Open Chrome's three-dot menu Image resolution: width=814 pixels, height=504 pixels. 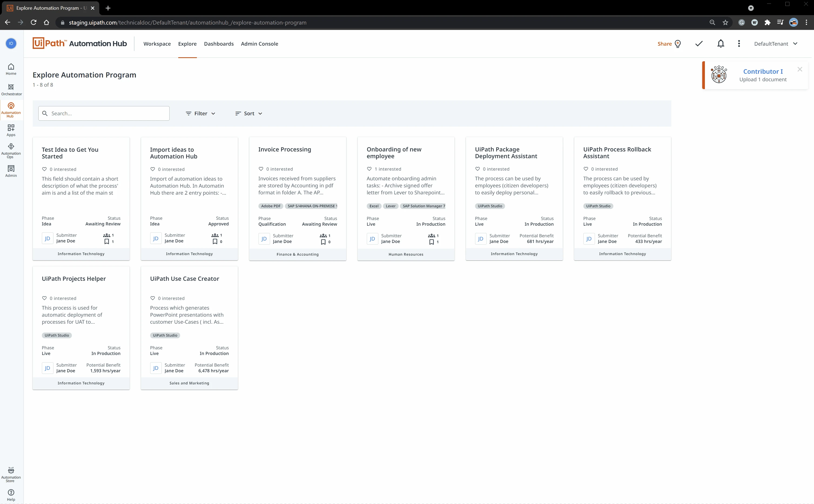pyautogui.click(x=806, y=22)
